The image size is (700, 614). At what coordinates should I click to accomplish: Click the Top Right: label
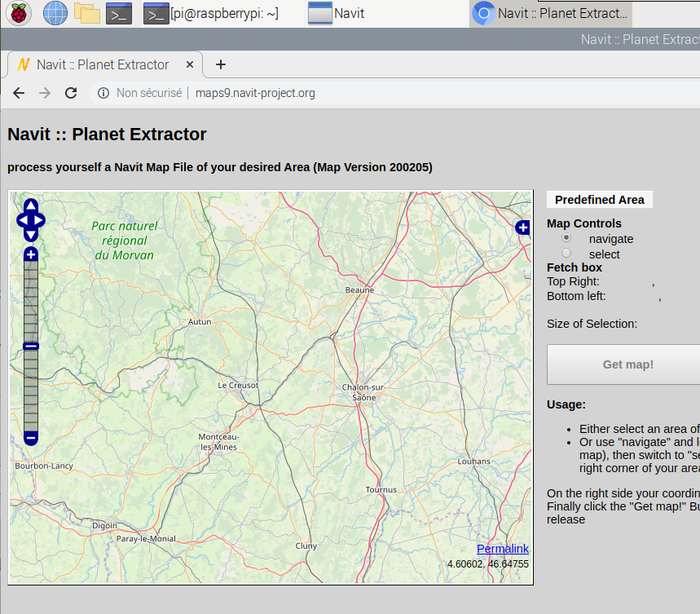click(x=573, y=281)
